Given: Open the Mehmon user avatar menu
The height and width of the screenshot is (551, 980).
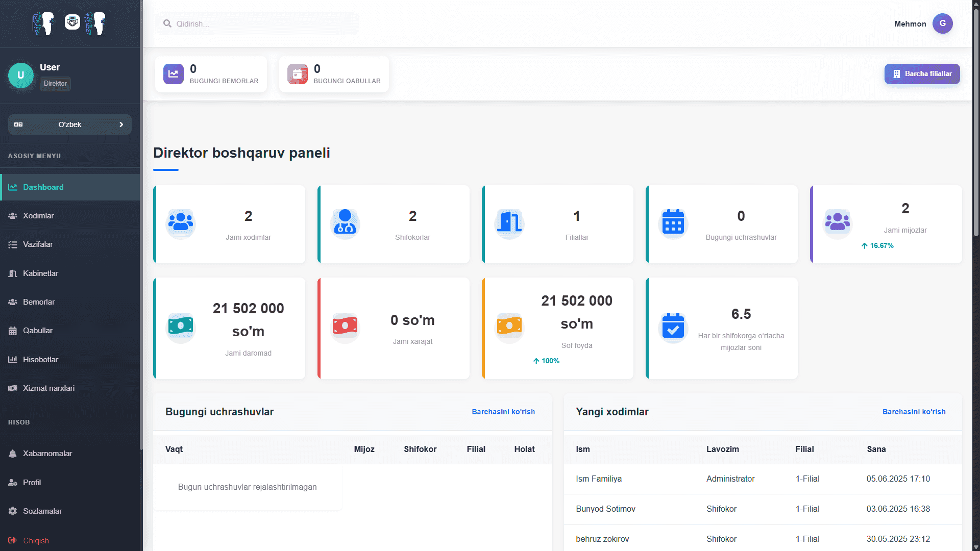Looking at the screenshot, I should 942,23.
